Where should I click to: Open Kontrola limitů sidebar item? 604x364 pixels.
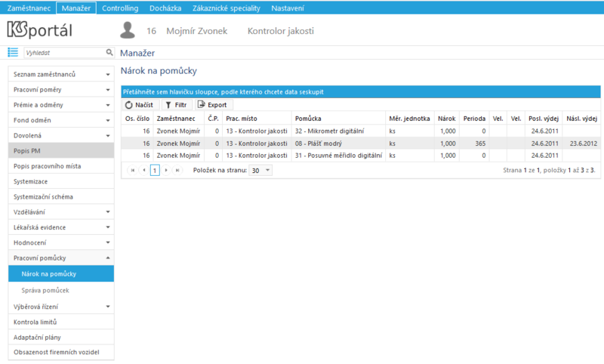pyautogui.click(x=61, y=322)
